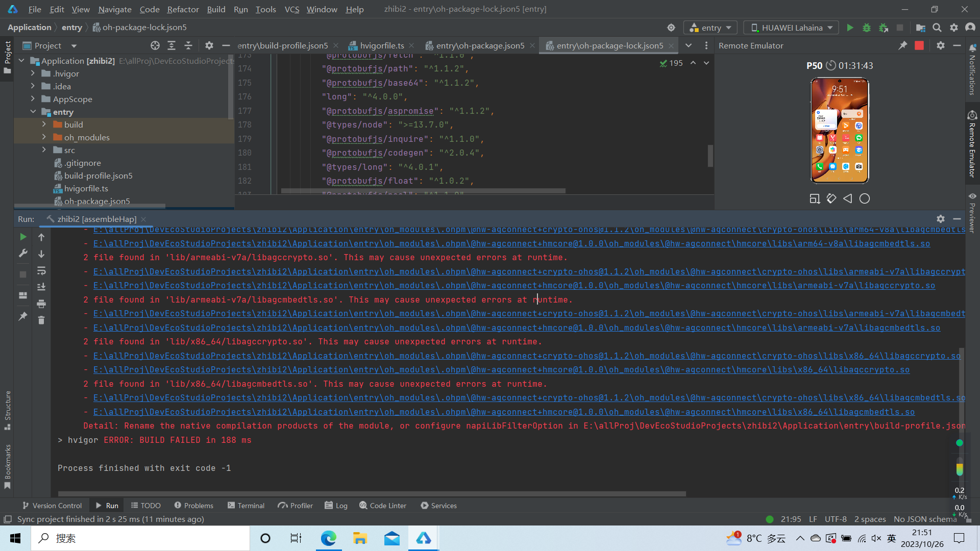Screen dimensions: 980x551
Task: Rotate the emulator screen icon
Action: tap(831, 198)
